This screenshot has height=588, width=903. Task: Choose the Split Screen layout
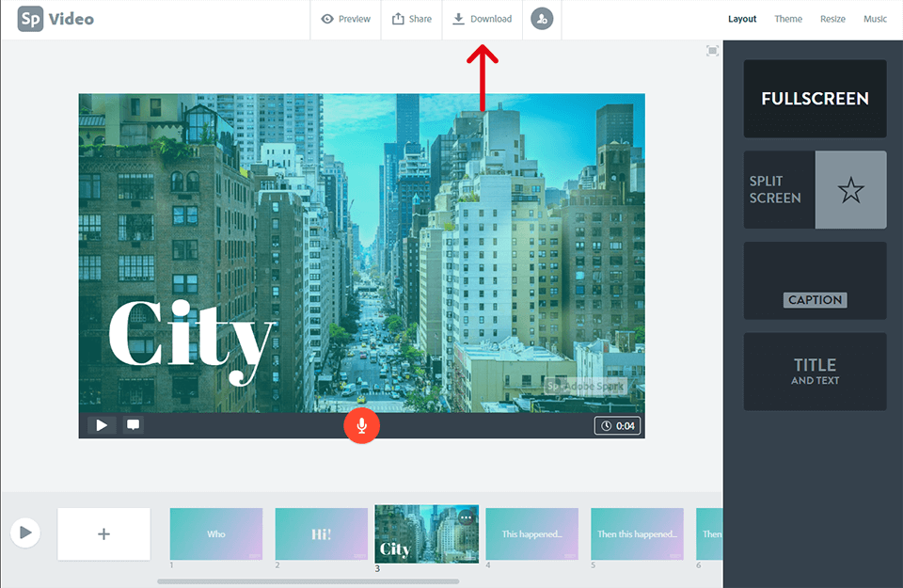tap(815, 189)
